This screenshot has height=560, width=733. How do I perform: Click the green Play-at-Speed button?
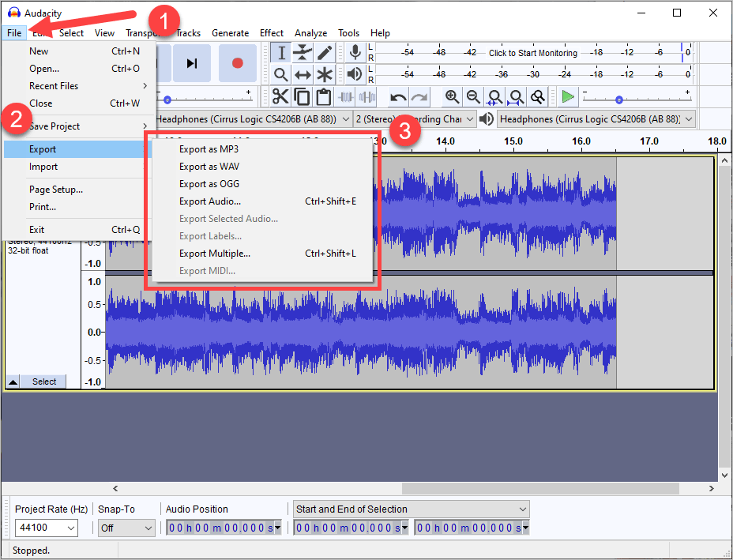pos(568,97)
